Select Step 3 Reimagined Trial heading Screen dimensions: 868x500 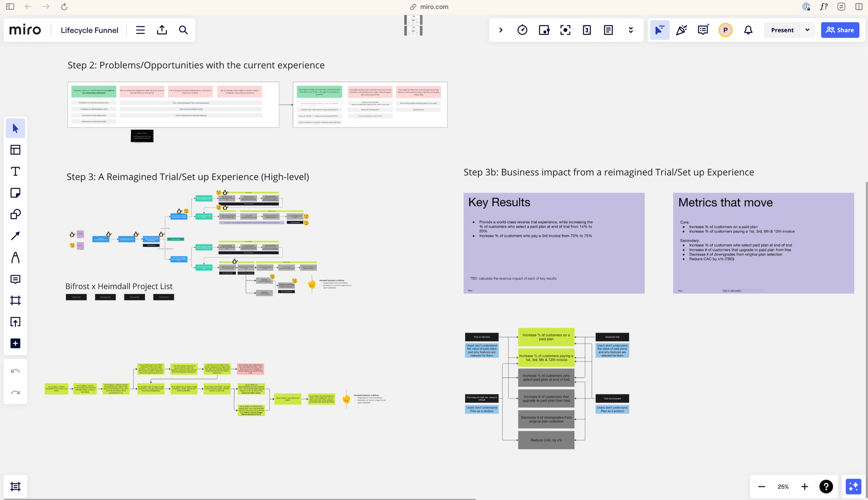click(188, 177)
